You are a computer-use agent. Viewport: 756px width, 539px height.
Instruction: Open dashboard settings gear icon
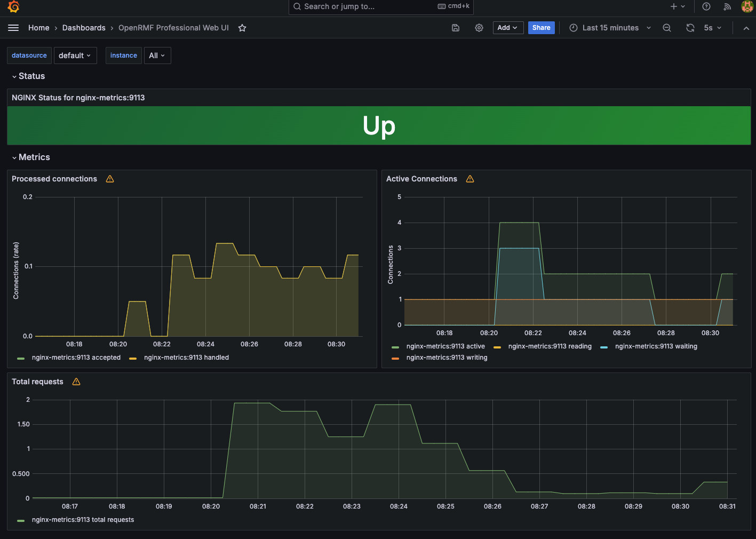[x=479, y=28]
